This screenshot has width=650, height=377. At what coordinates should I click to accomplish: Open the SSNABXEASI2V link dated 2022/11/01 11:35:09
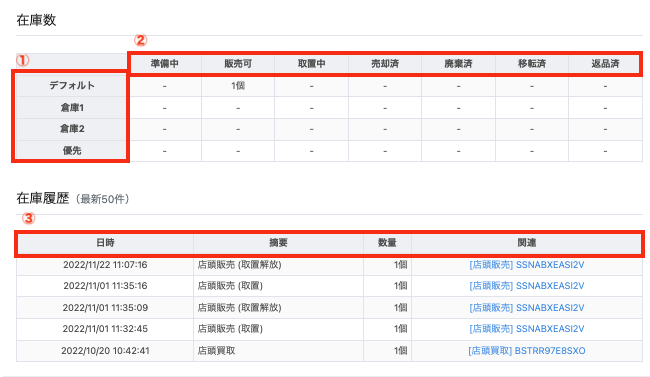[526, 308]
